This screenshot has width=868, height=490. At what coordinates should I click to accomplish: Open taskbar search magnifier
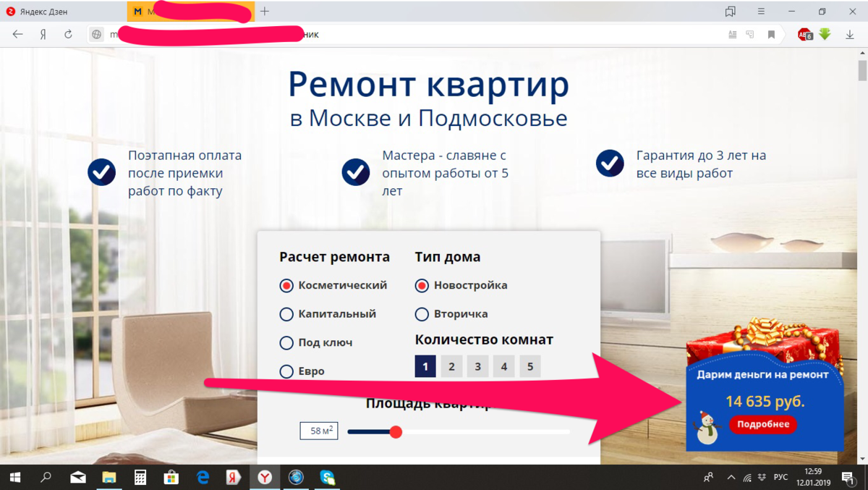(46, 478)
